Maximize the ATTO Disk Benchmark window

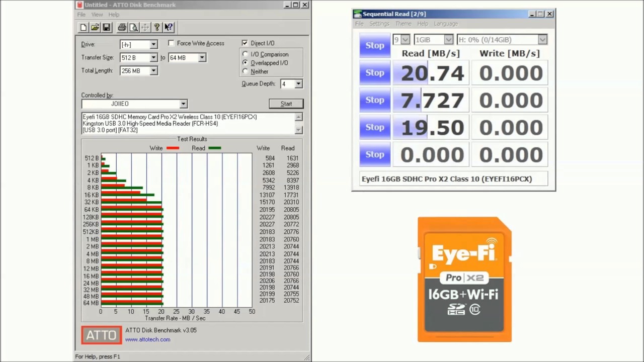[295, 5]
